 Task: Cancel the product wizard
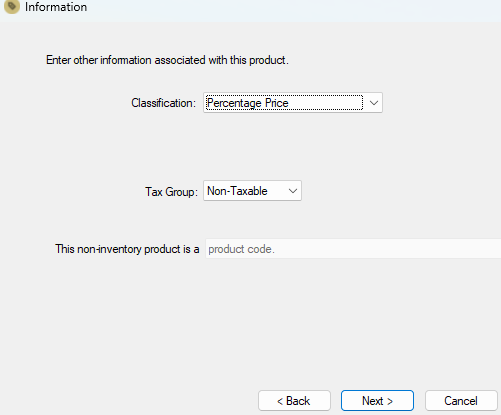461,401
